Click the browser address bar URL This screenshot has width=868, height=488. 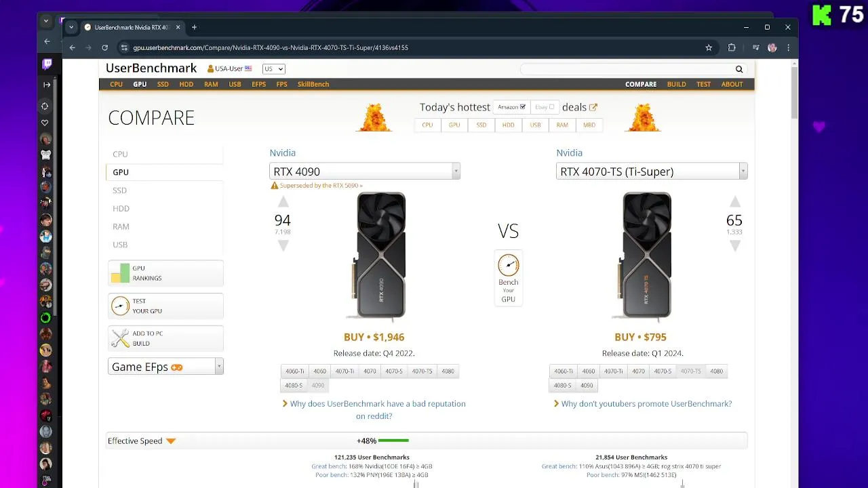pyautogui.click(x=271, y=47)
